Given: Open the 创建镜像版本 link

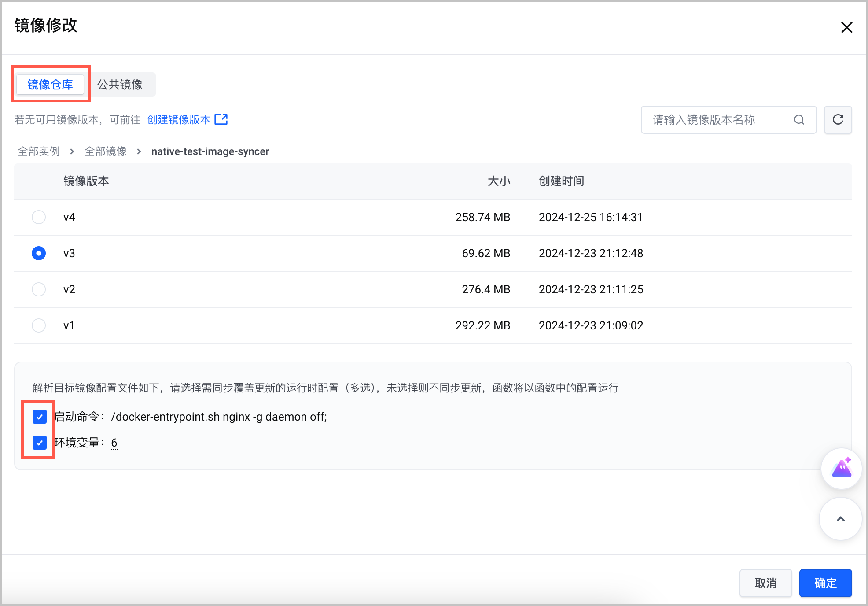Looking at the screenshot, I should 179,120.
